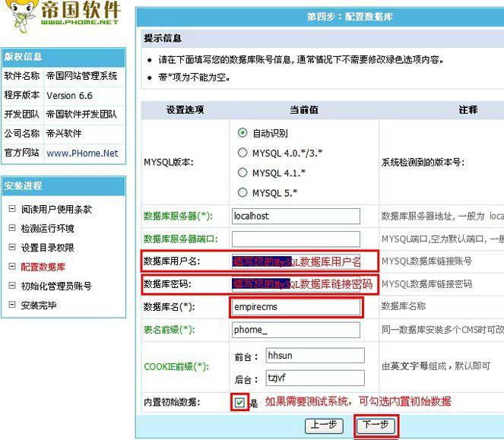This screenshot has height=440, width=504.
Task: Click the 版权信息 panel header
Action: click(64, 57)
